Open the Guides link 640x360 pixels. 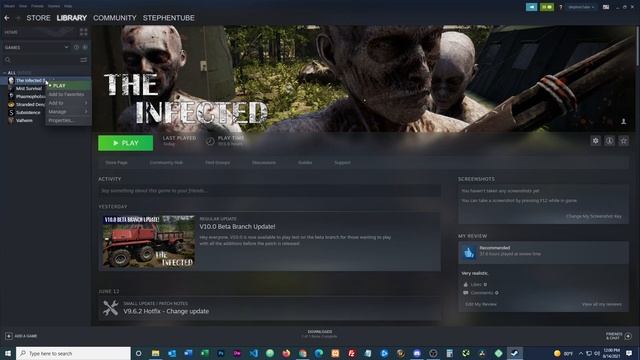(x=305, y=162)
